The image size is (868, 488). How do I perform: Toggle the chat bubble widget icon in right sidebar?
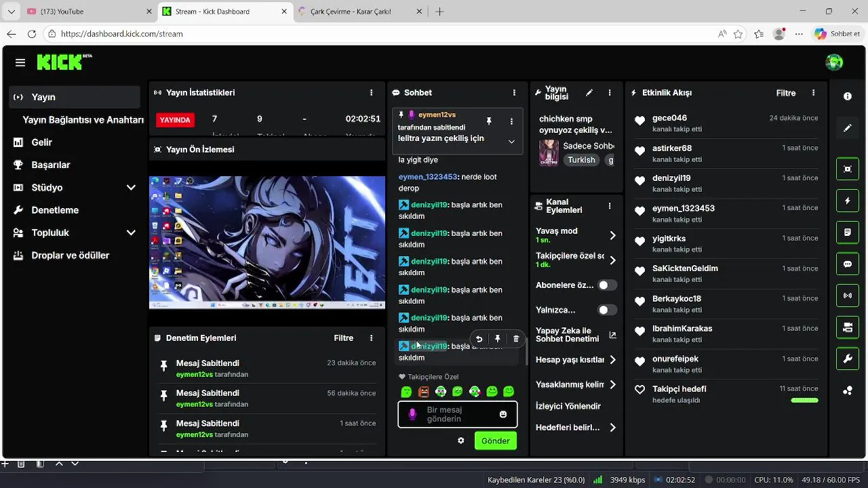(x=848, y=264)
